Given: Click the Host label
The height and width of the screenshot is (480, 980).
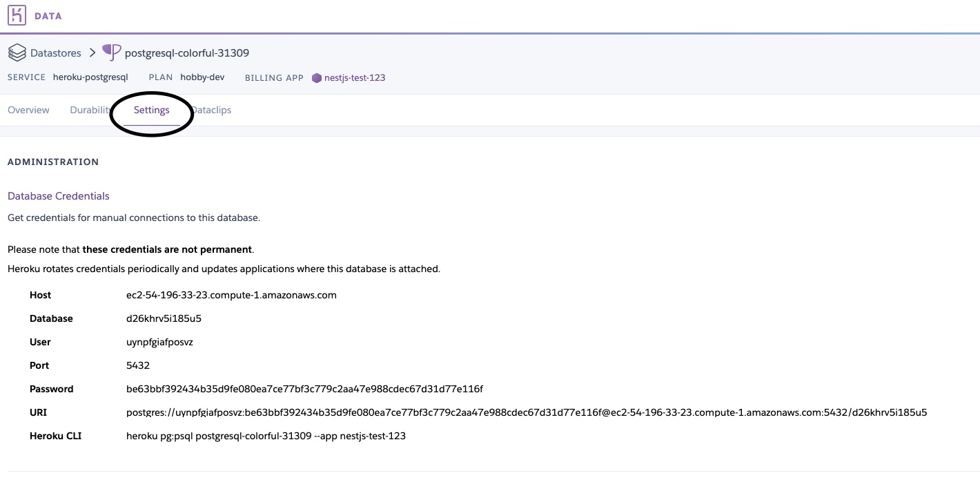Looking at the screenshot, I should pyautogui.click(x=41, y=295).
